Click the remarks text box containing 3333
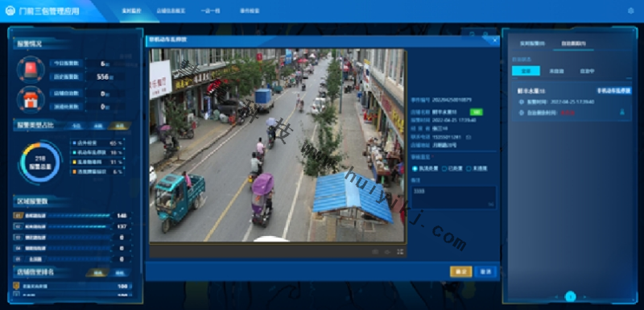The width and height of the screenshot is (644, 310). (x=454, y=197)
